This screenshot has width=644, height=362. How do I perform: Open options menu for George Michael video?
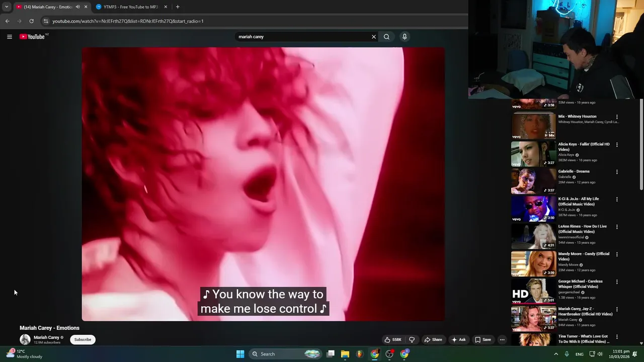617,282
